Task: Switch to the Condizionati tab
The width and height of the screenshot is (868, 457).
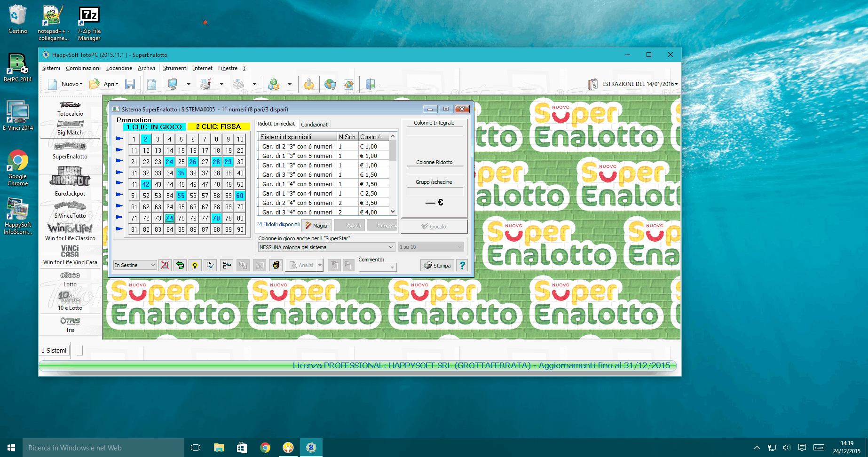Action: pos(315,125)
